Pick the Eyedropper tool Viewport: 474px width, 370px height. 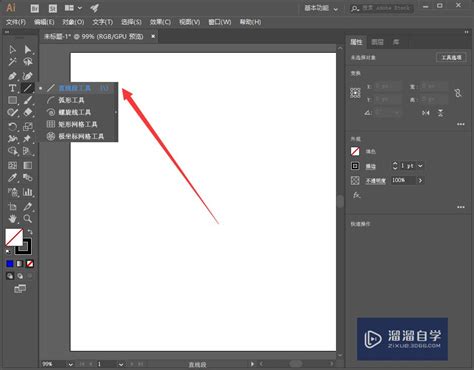(x=12, y=177)
